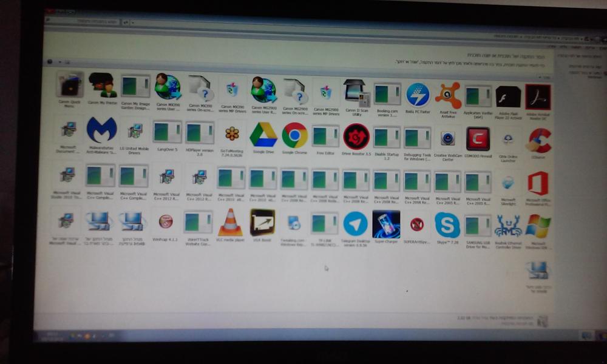607x364 pixels.
Task: Select the Driver Booster 3.5 icon
Action: 356,136
